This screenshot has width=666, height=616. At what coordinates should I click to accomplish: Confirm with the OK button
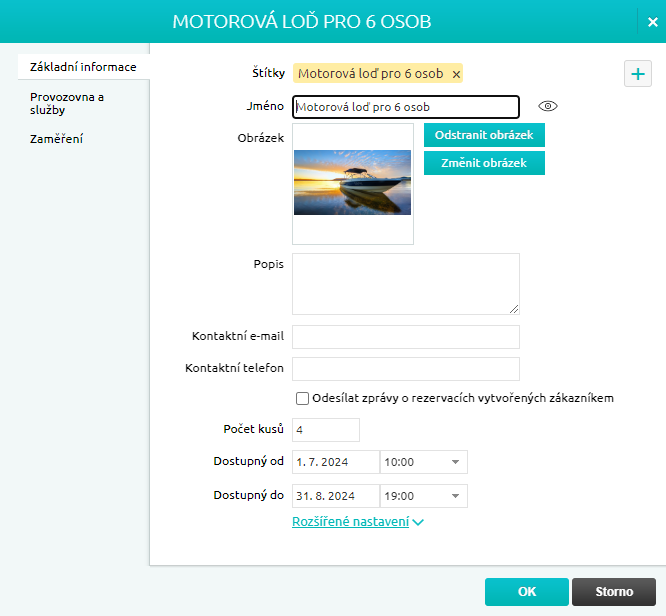526,592
